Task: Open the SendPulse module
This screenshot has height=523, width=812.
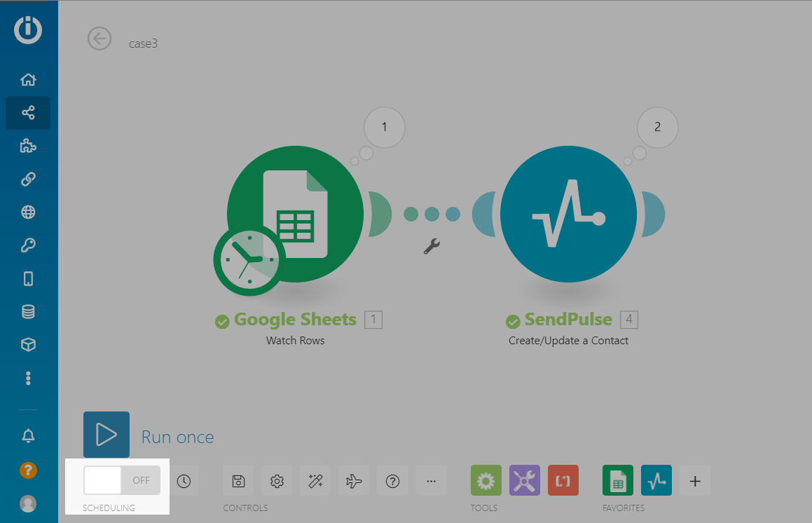Action: (x=569, y=214)
